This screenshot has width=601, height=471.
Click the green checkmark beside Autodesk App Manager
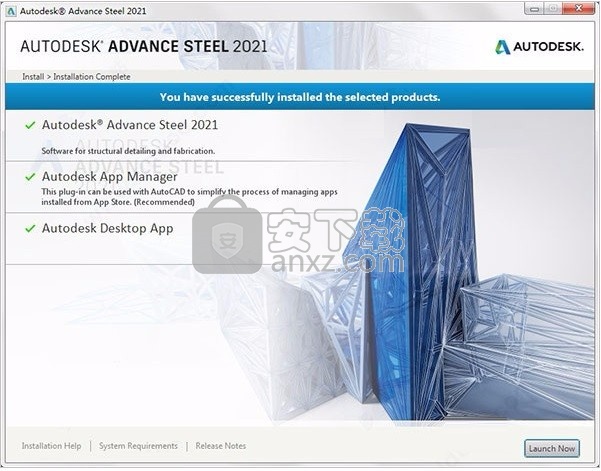point(30,177)
